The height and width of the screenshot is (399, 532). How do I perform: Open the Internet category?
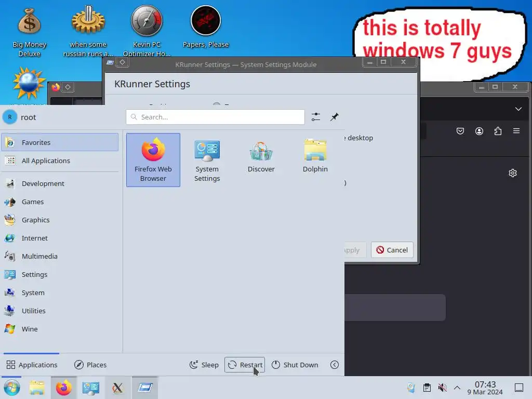click(60, 238)
